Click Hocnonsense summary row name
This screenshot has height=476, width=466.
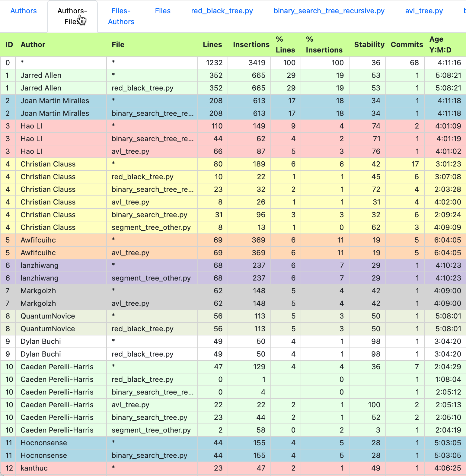[x=44, y=443]
